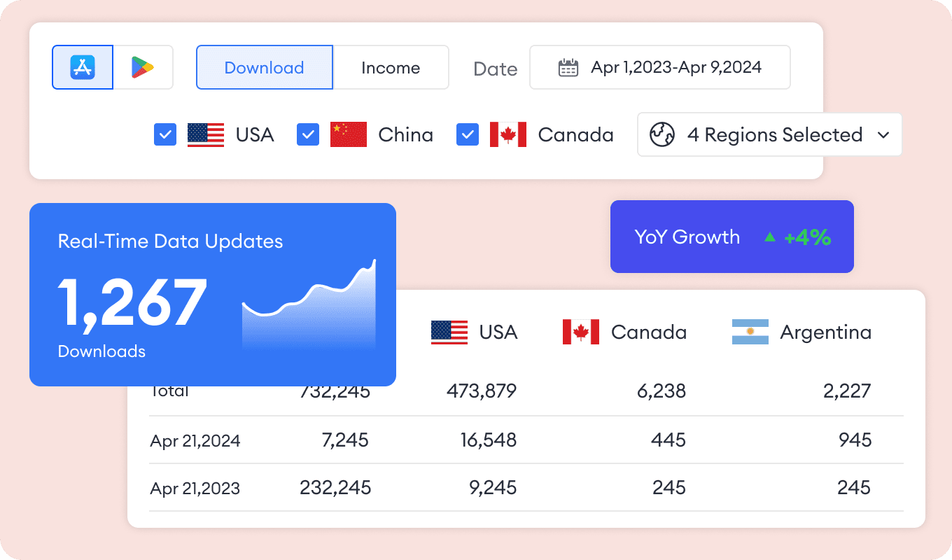Disable the Canada checkbox
The image size is (952, 560).
tap(468, 134)
